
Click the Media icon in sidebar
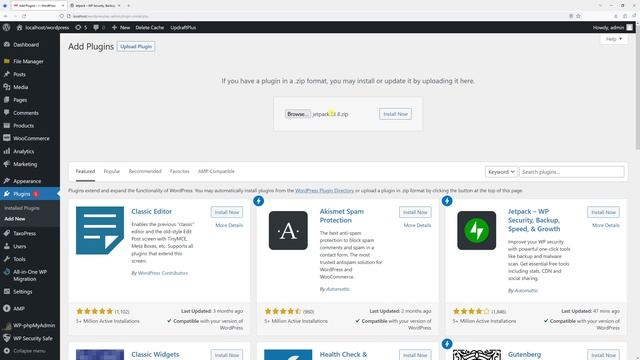click(x=7, y=87)
